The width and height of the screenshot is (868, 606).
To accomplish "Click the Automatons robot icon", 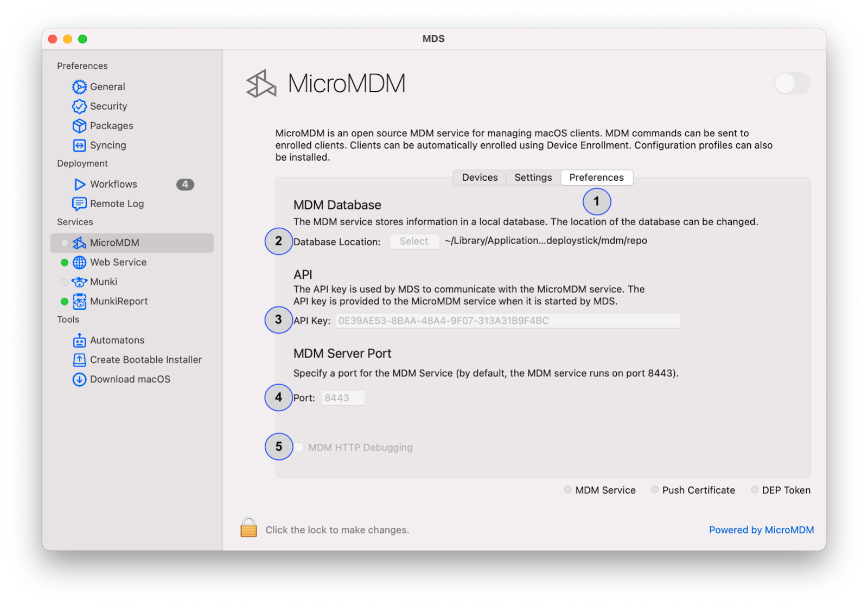I will tap(79, 340).
